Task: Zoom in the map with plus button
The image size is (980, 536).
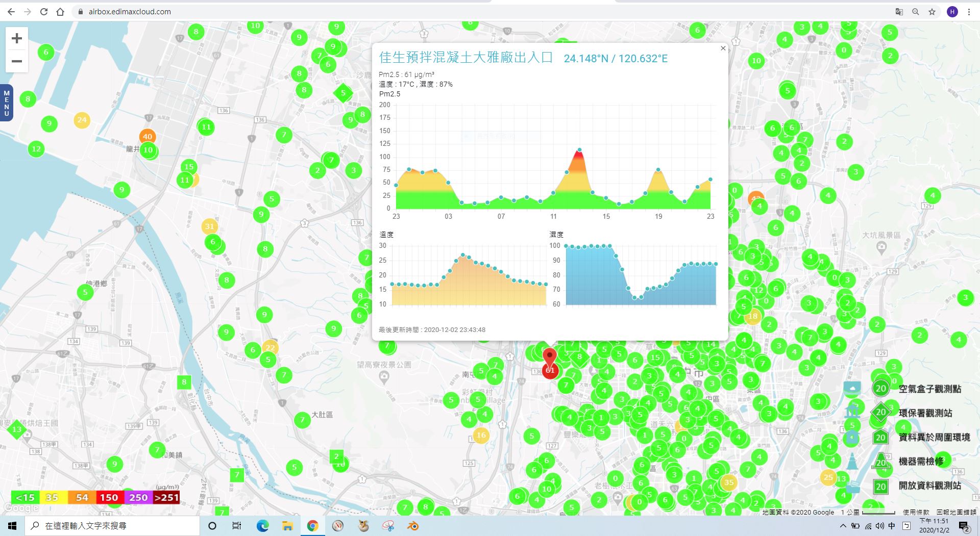Action: pyautogui.click(x=17, y=38)
